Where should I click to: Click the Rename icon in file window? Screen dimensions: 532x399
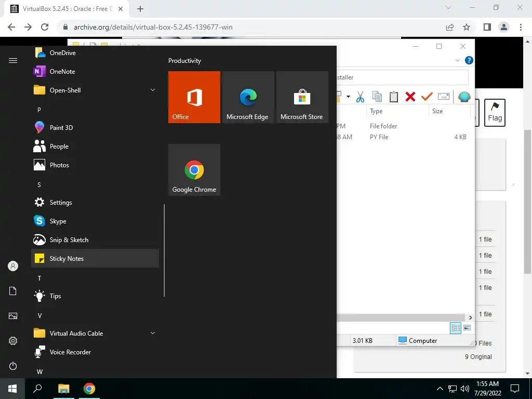pos(444,97)
